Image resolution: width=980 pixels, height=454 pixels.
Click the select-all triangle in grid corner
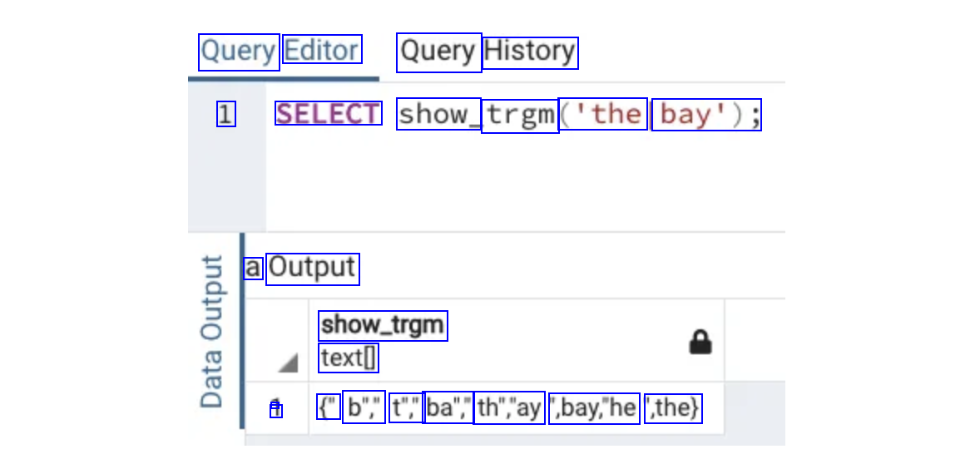tap(287, 363)
